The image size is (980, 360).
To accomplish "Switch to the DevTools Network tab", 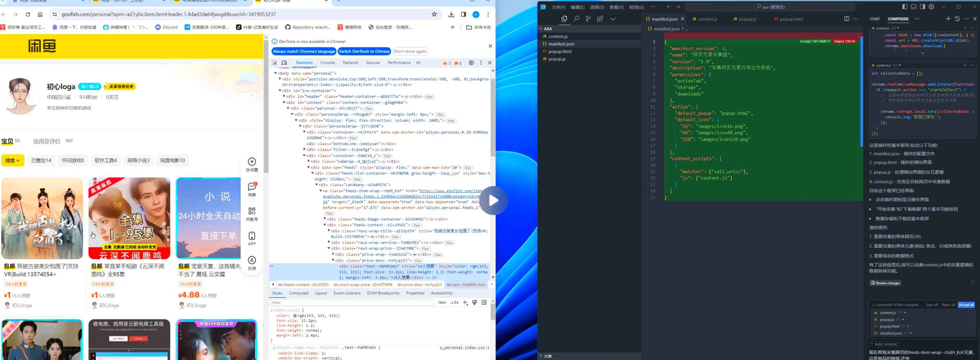I will tap(350, 62).
